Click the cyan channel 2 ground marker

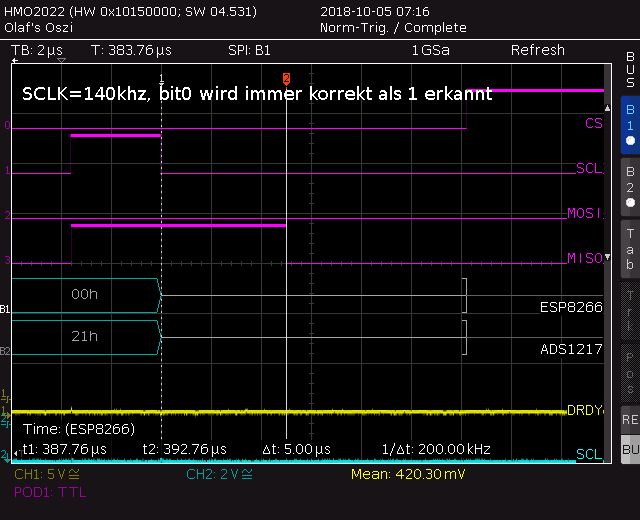(5, 455)
